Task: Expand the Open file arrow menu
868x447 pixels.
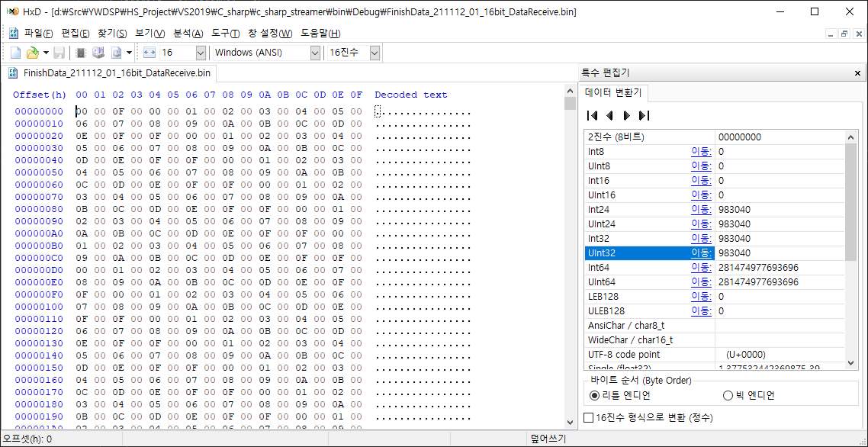Action: (46, 53)
